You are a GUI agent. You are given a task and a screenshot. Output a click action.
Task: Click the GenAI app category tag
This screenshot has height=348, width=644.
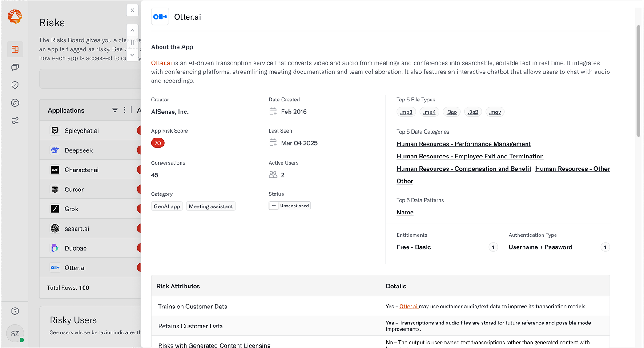(167, 206)
